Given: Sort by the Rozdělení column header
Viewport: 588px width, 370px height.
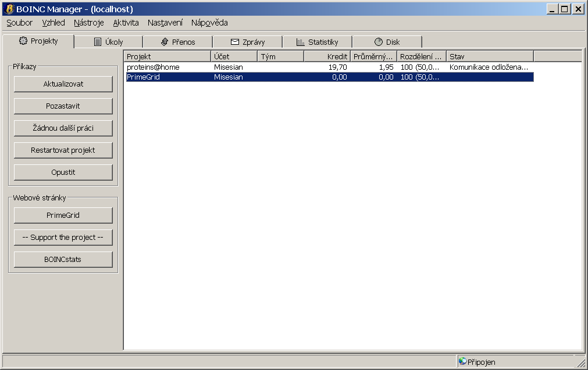Looking at the screenshot, I should click(422, 56).
